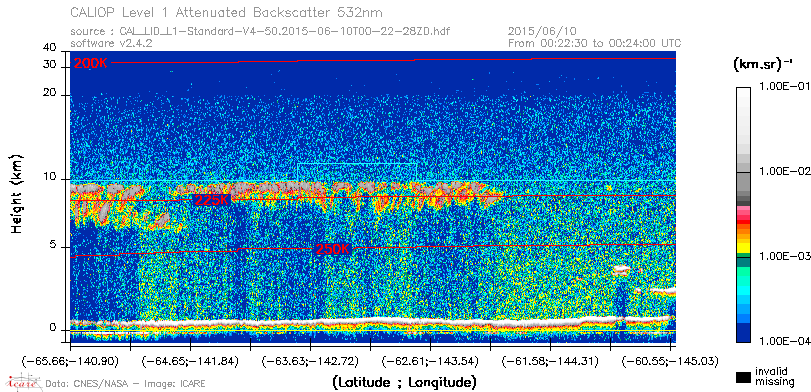Click the 'software v2.4.2' text
The height and width of the screenshot is (392, 811).
111,43
